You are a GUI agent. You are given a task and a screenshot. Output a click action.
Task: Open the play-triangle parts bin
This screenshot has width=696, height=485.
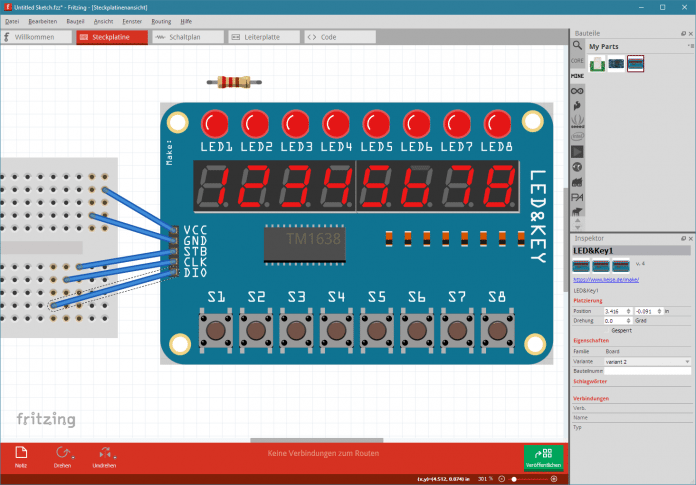click(x=577, y=152)
